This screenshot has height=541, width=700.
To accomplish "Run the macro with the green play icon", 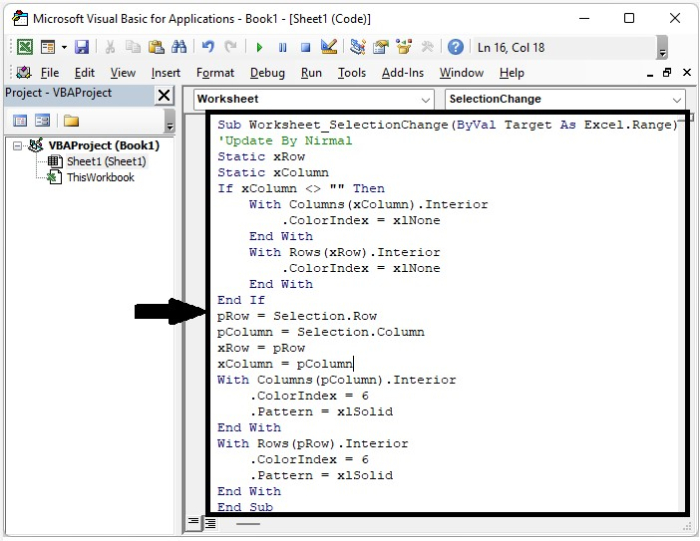I will (259, 47).
